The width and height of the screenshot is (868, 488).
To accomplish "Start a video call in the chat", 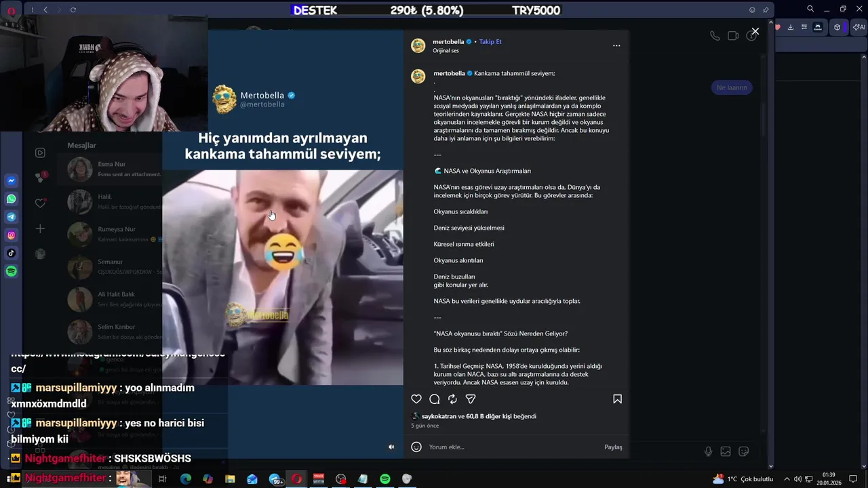I will (733, 36).
